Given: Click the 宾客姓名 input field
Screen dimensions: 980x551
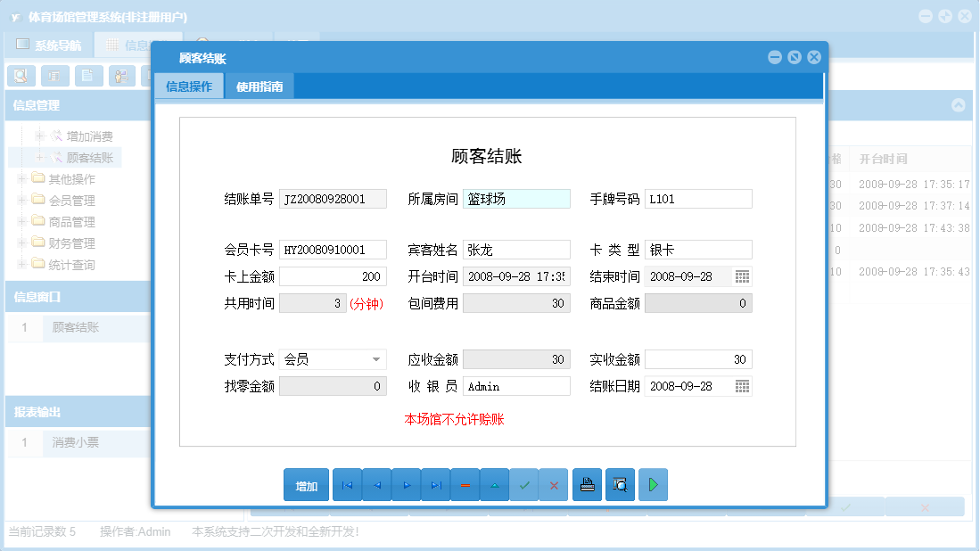Looking at the screenshot, I should pos(517,250).
